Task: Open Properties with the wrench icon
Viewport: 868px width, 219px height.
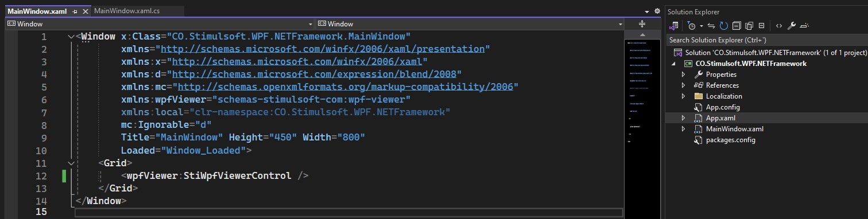Action: (792, 26)
